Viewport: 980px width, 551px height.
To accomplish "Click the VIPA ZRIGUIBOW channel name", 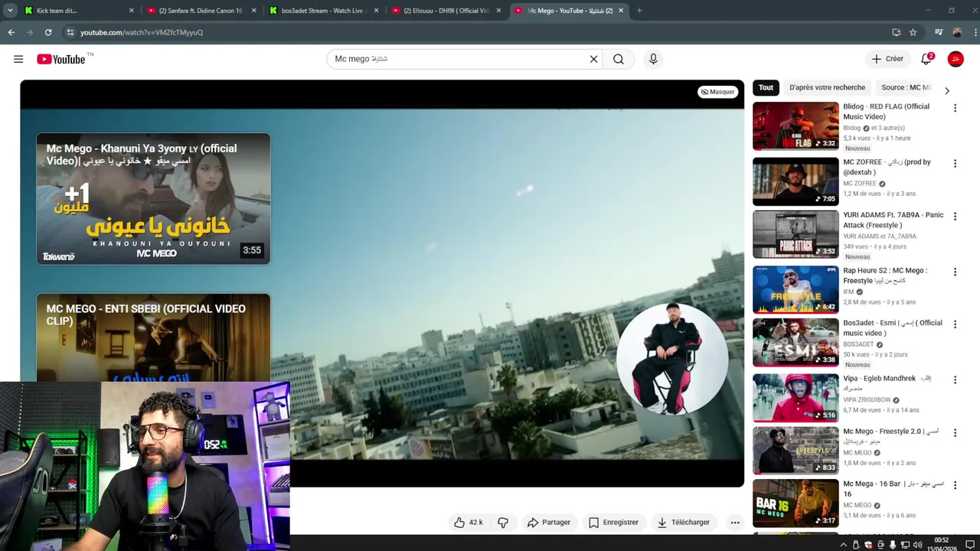I will pos(867,399).
